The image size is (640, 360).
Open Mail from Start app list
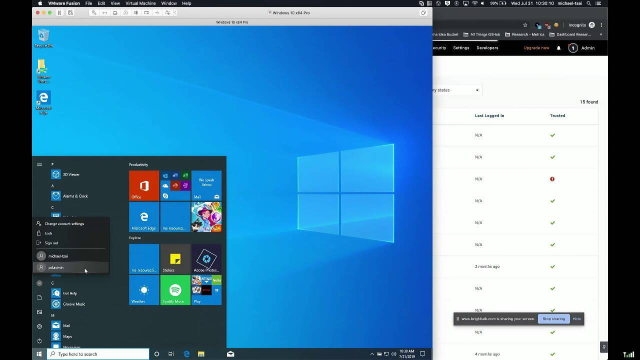pyautogui.click(x=60, y=325)
